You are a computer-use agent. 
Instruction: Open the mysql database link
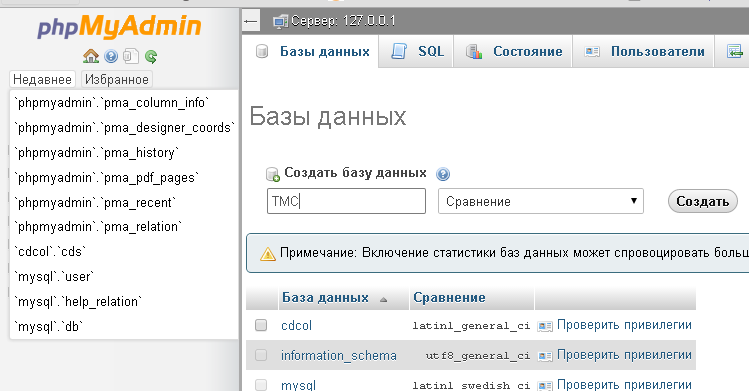[298, 385]
